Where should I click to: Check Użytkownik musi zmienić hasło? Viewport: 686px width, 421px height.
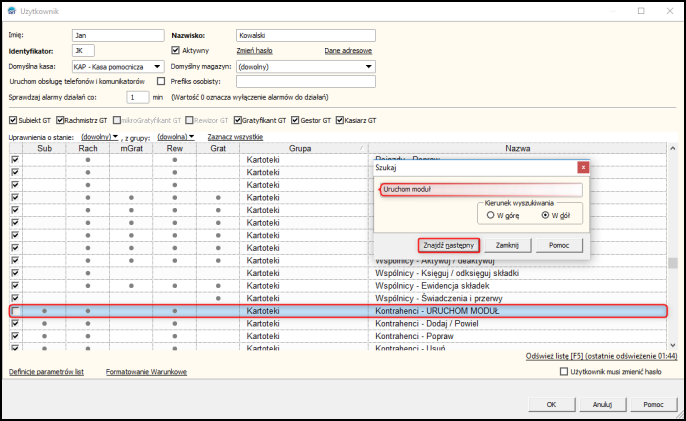pos(564,372)
